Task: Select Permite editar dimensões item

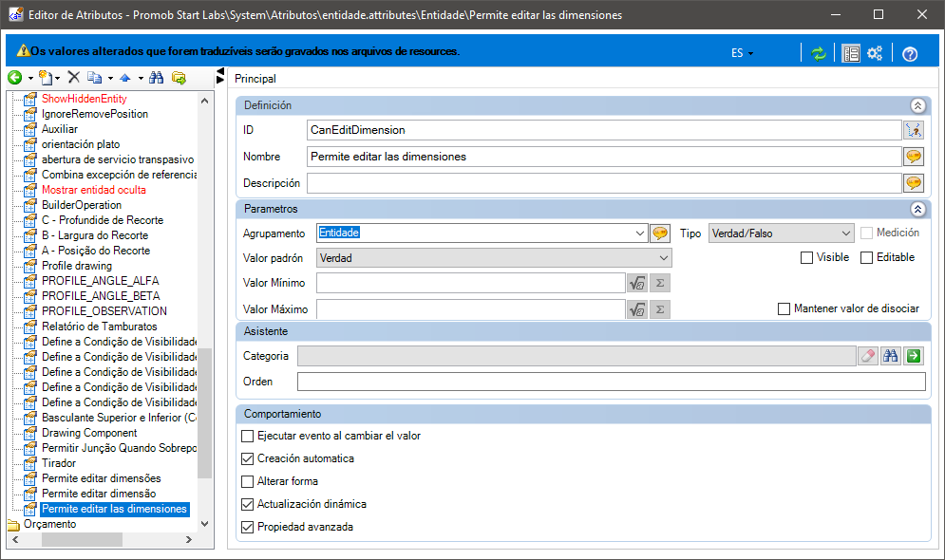Action: (x=102, y=478)
